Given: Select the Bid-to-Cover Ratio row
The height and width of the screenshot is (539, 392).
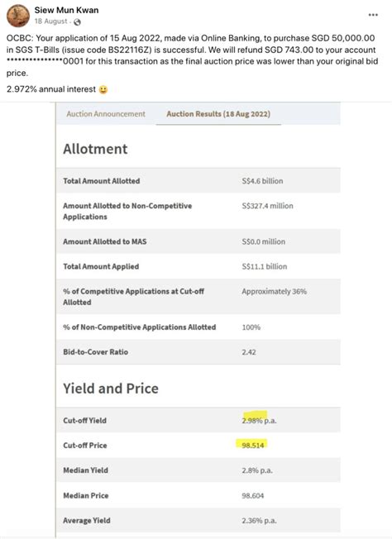Looking at the screenshot, I should [198, 352].
